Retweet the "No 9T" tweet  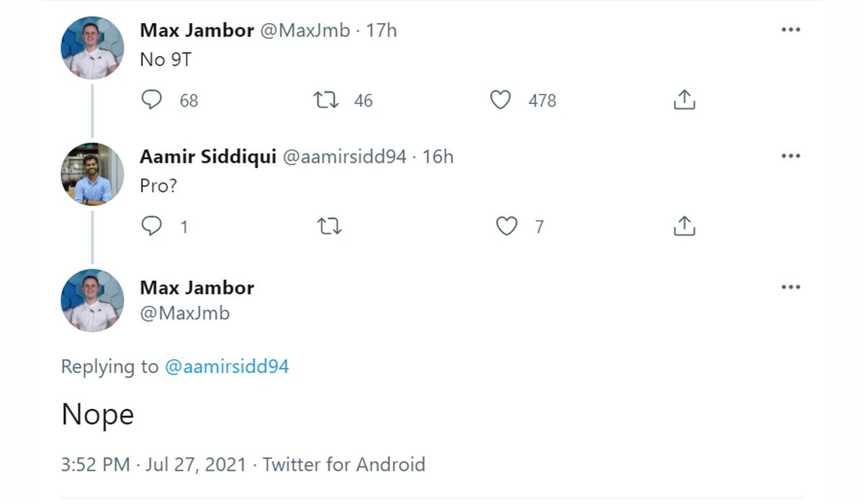[328, 100]
